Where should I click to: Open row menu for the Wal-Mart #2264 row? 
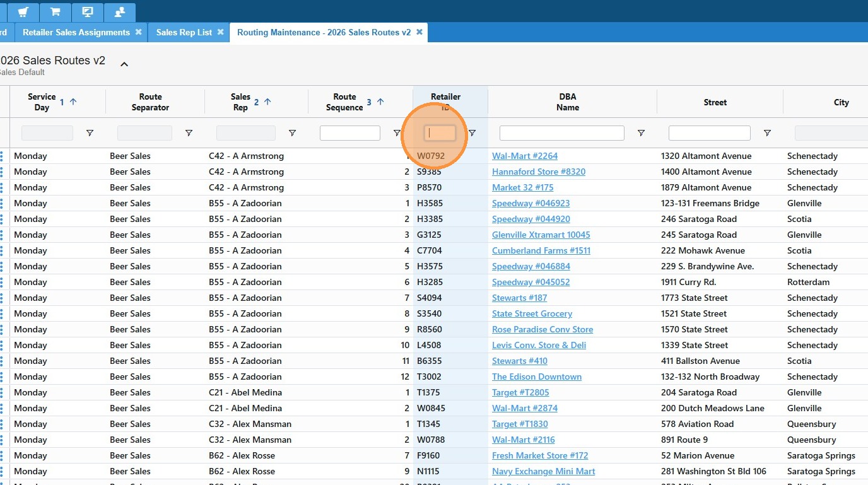click(x=2, y=156)
